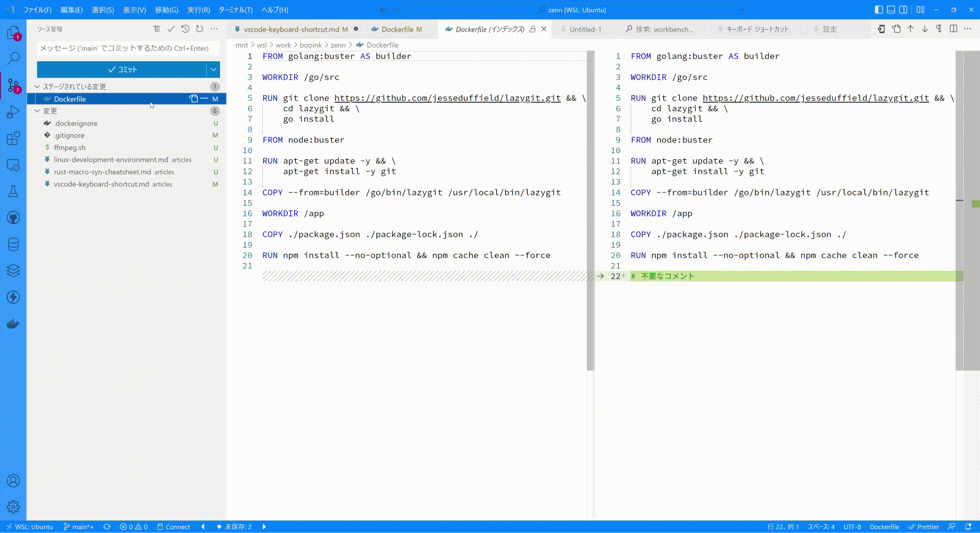Open the Extensions view
The height and width of the screenshot is (533, 980).
13,138
